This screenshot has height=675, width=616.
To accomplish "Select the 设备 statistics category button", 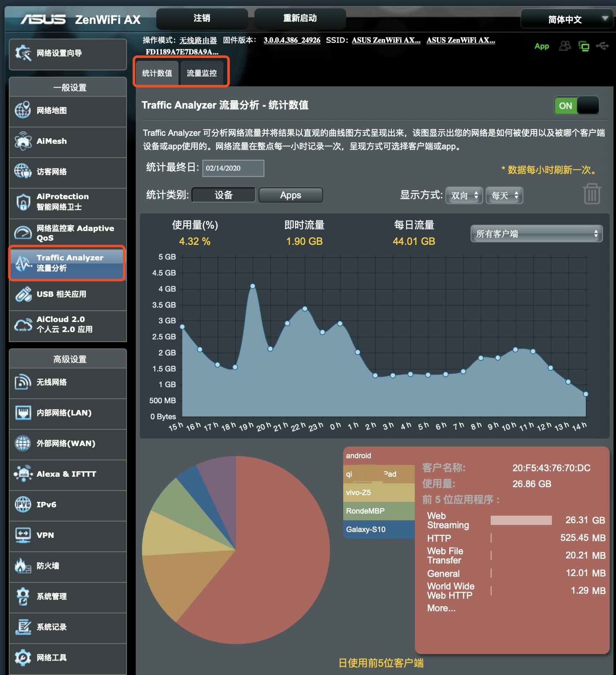I will click(x=224, y=195).
